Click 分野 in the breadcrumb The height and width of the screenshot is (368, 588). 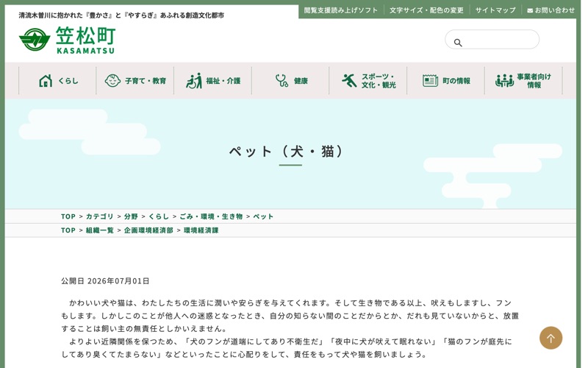click(x=131, y=216)
